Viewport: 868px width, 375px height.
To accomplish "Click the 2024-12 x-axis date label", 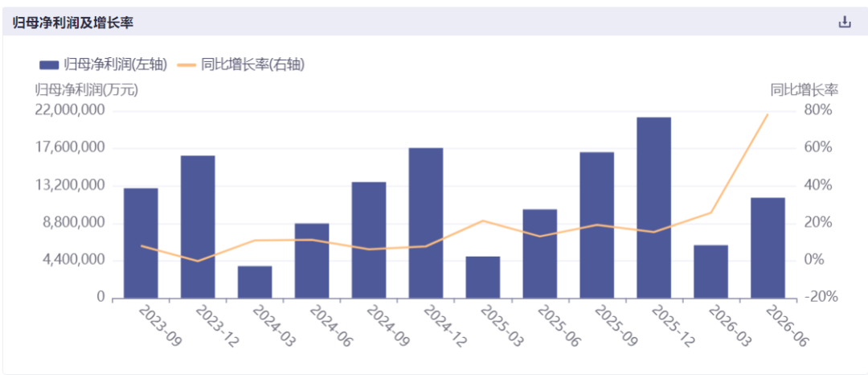I will pyautogui.click(x=444, y=326).
